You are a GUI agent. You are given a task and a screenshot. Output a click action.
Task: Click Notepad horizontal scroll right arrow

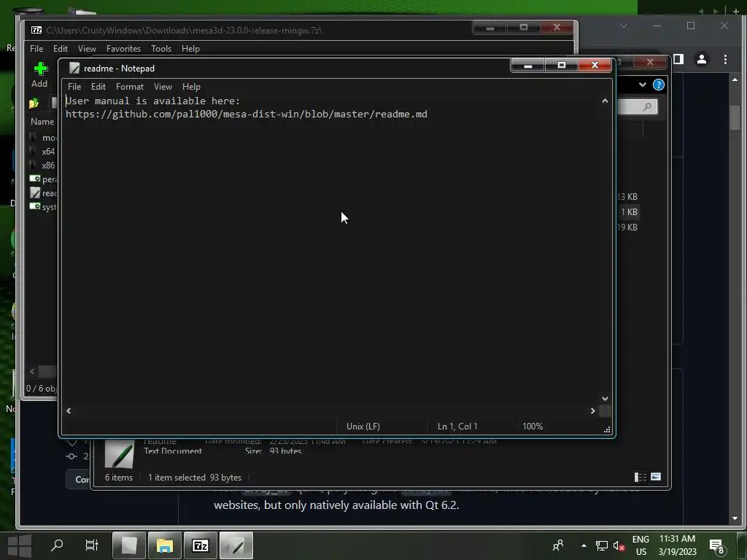pyautogui.click(x=592, y=411)
